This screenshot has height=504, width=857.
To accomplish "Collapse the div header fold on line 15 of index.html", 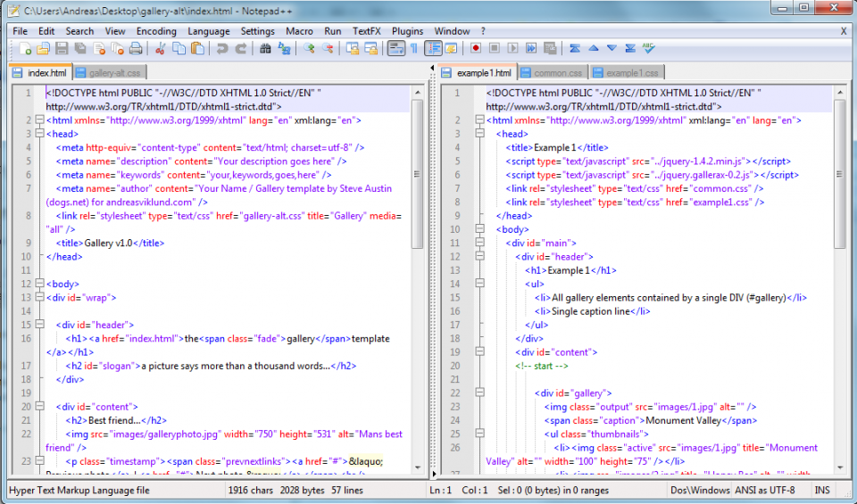I will 39,325.
